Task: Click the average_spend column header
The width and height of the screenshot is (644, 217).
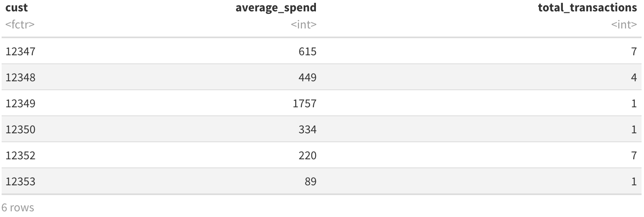Action: click(276, 8)
